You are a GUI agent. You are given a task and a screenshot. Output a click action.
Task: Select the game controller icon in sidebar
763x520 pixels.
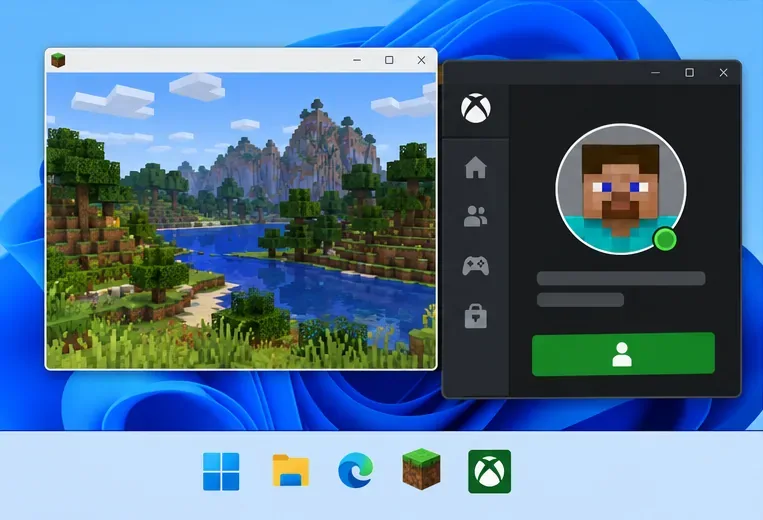475,266
